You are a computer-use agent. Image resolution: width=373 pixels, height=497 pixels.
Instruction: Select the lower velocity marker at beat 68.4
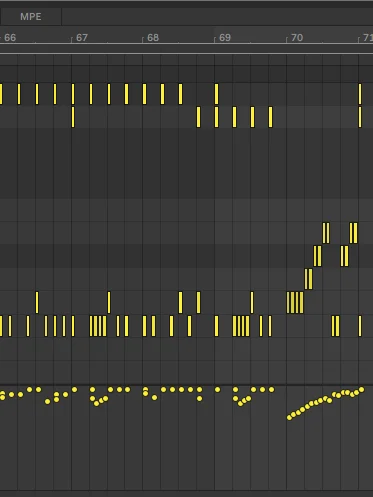(199, 398)
